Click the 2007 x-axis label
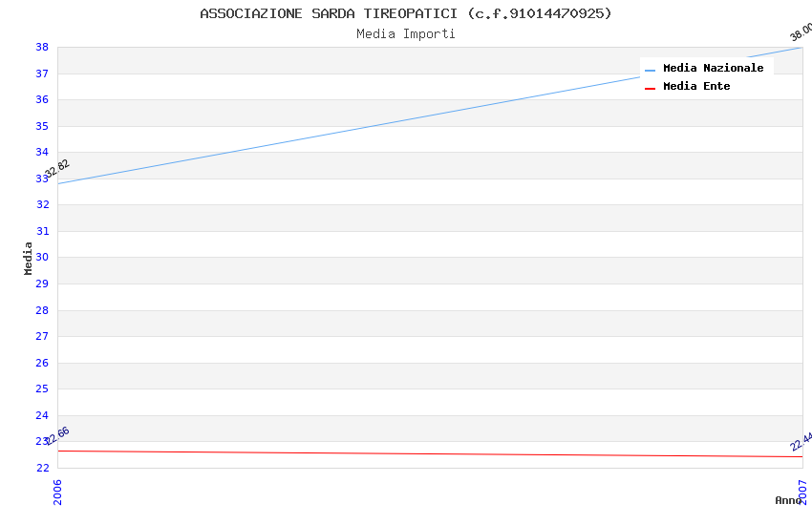Image resolution: width=812 pixels, height=525 pixels. pyautogui.click(x=802, y=492)
